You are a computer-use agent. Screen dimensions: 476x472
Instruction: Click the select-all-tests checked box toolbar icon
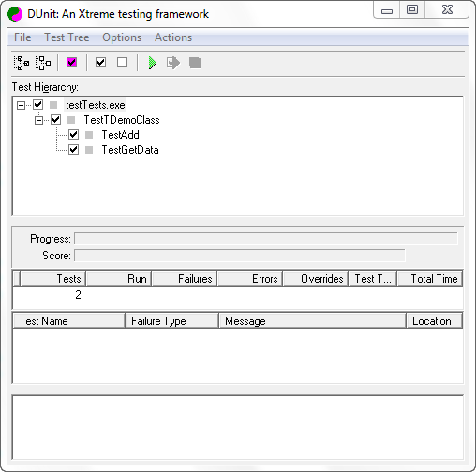coord(100,63)
